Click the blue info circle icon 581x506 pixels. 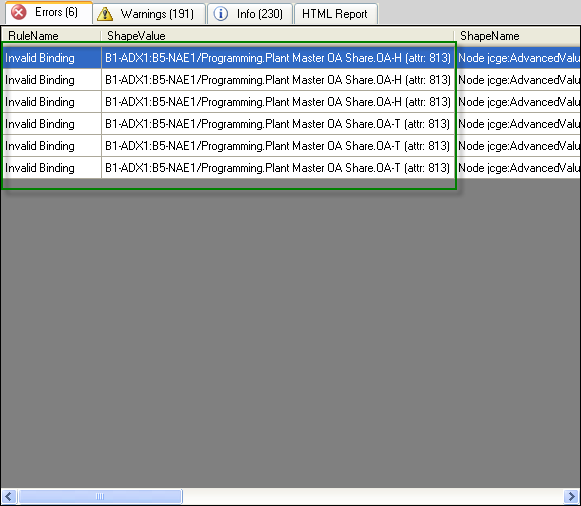(x=221, y=14)
